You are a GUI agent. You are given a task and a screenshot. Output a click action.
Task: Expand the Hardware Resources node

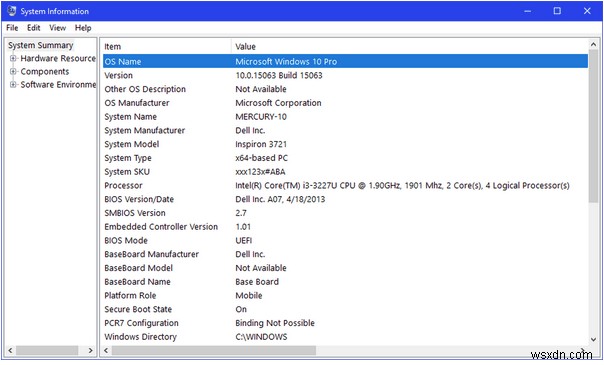click(x=13, y=59)
